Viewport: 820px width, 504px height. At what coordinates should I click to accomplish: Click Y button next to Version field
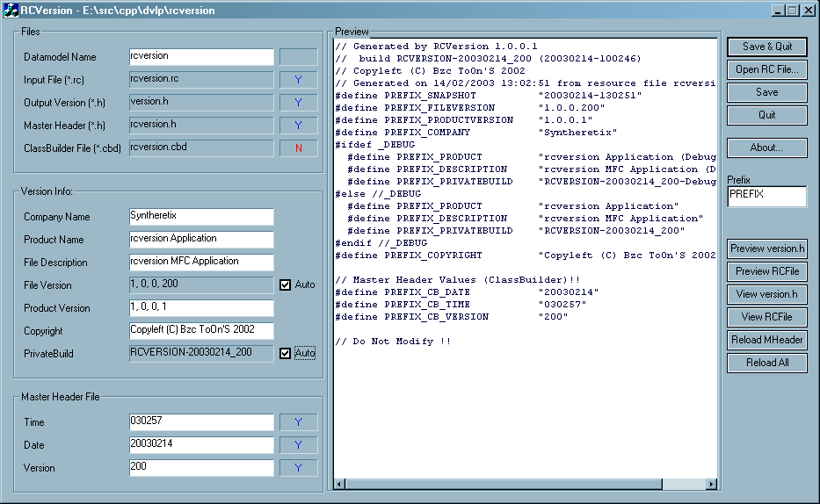pyautogui.click(x=298, y=468)
